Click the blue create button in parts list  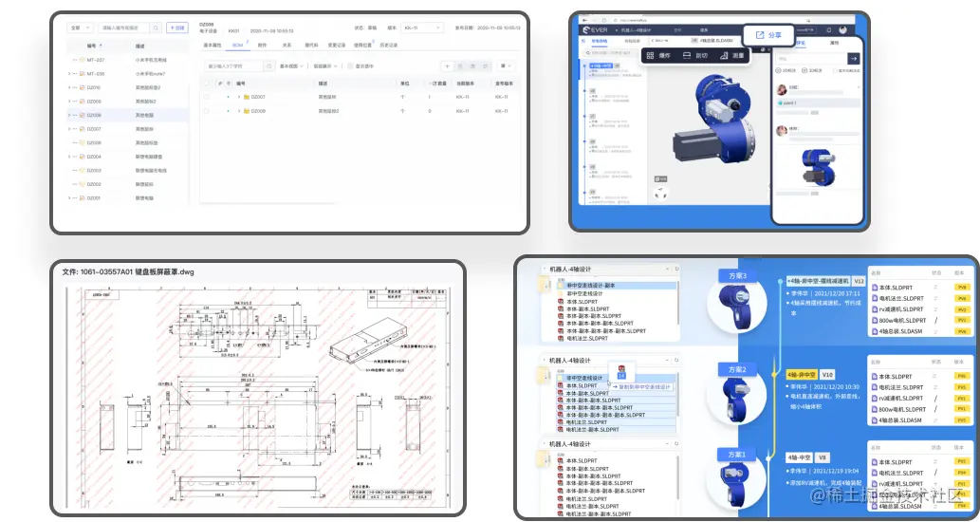[x=176, y=28]
